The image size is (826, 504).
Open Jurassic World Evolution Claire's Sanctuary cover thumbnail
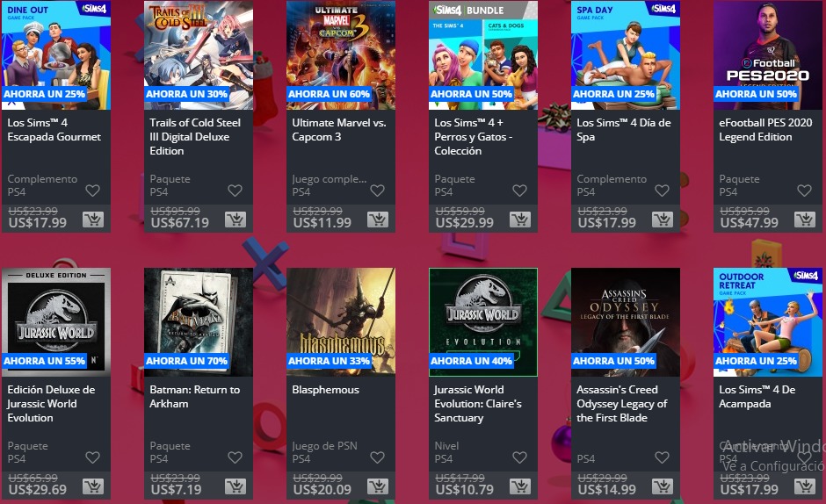[483, 322]
